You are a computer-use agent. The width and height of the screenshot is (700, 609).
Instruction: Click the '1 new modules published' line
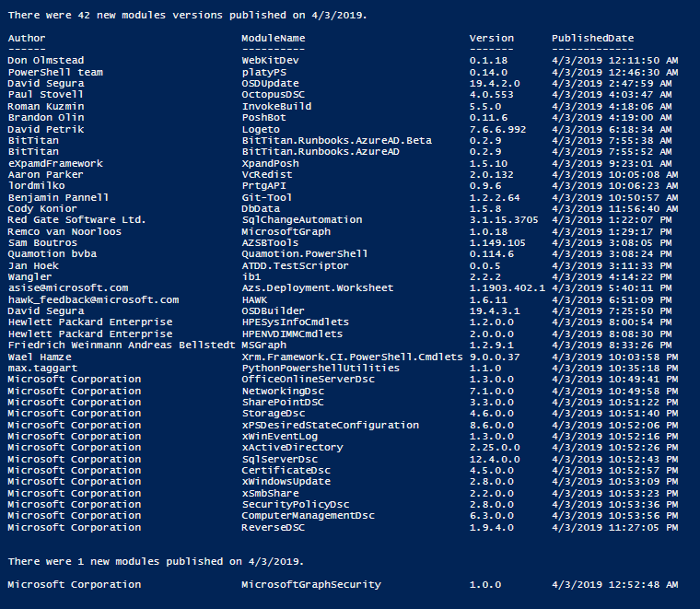coord(156,562)
